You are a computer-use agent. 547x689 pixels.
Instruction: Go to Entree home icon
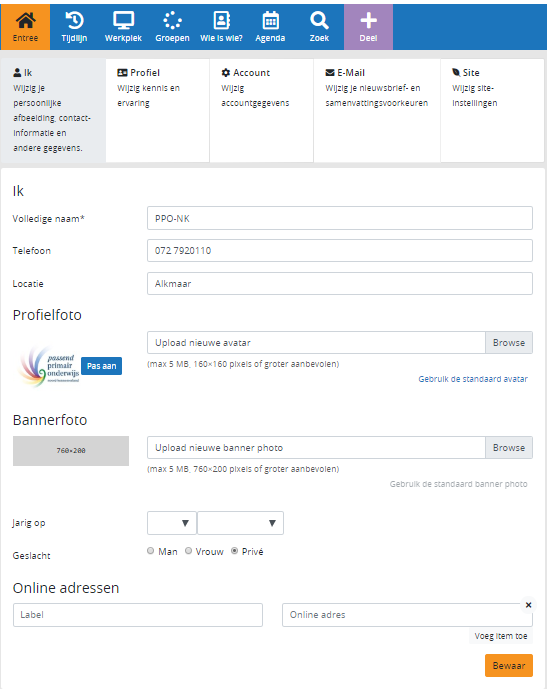click(x=25, y=20)
